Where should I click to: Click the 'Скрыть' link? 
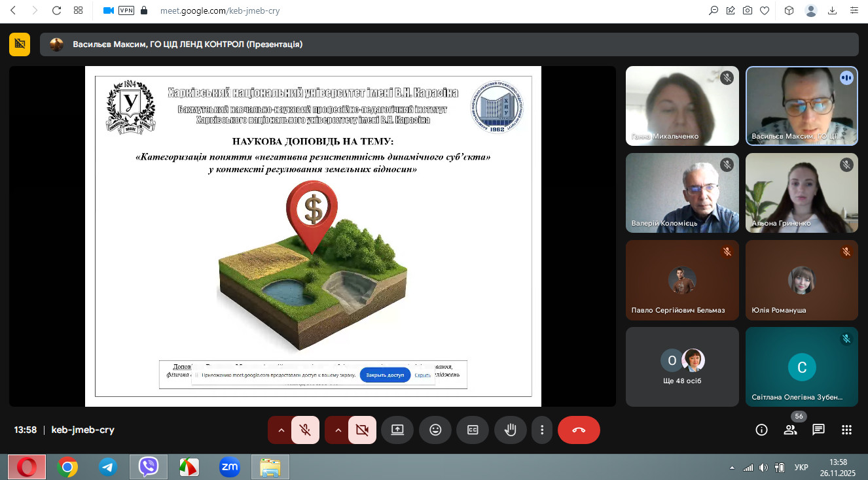point(422,375)
